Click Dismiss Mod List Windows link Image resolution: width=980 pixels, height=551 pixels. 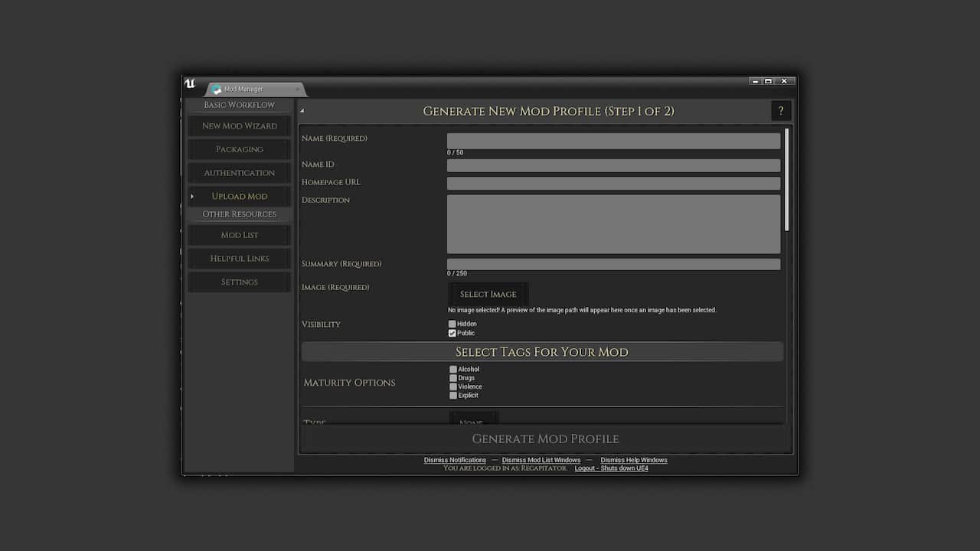tap(541, 460)
